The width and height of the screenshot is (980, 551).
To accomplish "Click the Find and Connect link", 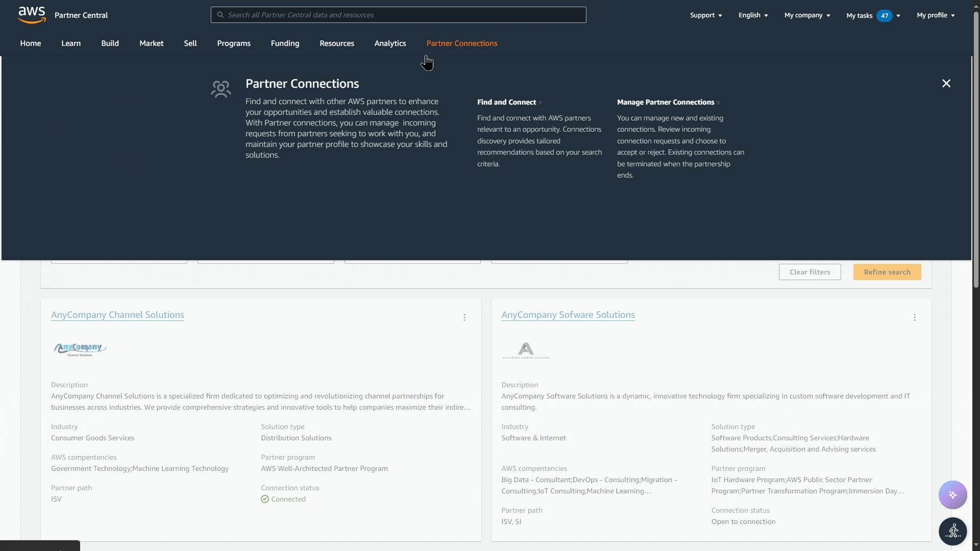I will click(x=506, y=102).
